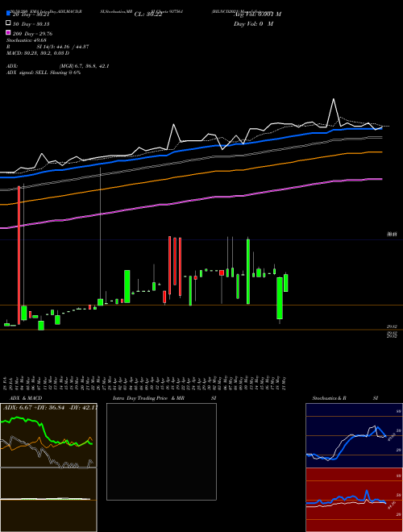Click the blue Stochastics chart panel
This screenshot has width=403, height=532.
click(354, 435)
